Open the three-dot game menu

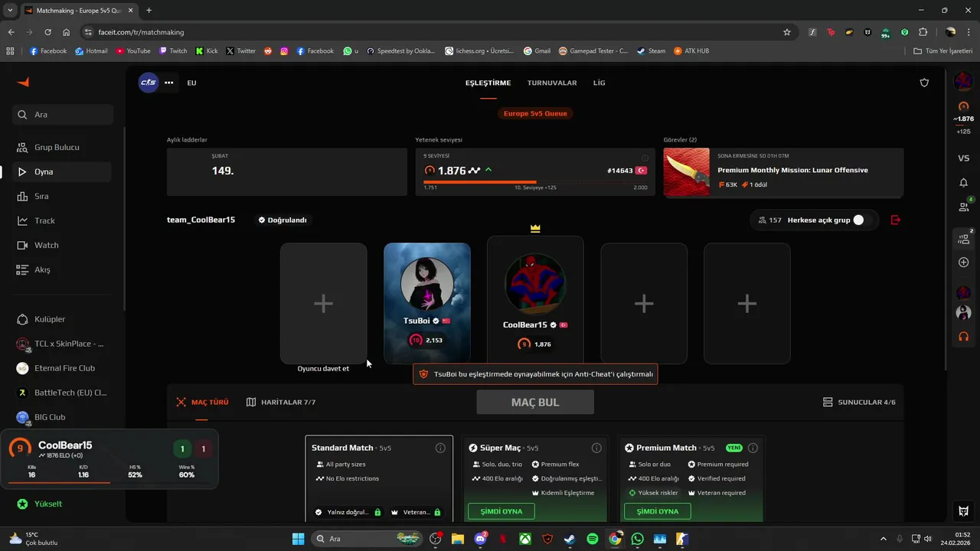tap(168, 83)
